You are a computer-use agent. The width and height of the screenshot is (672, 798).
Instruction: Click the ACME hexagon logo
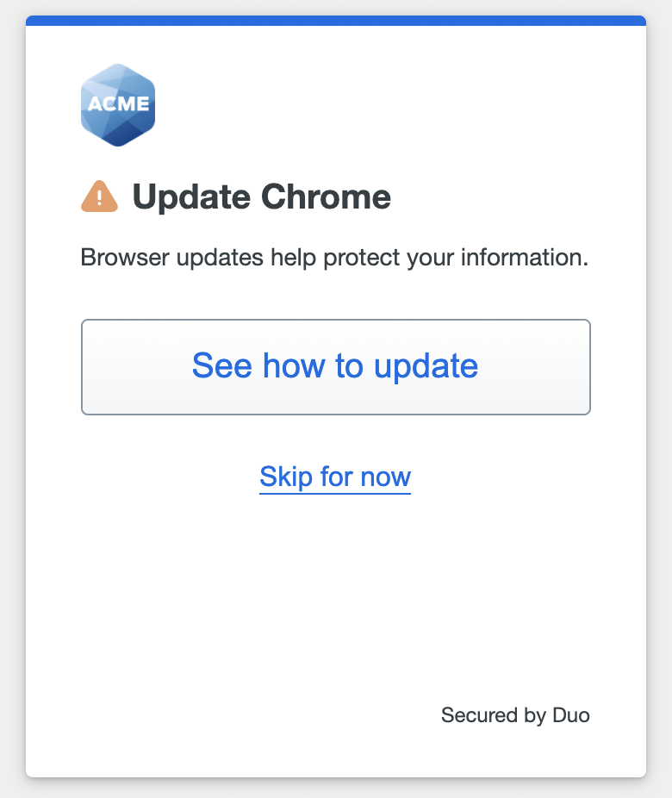pyautogui.click(x=118, y=105)
